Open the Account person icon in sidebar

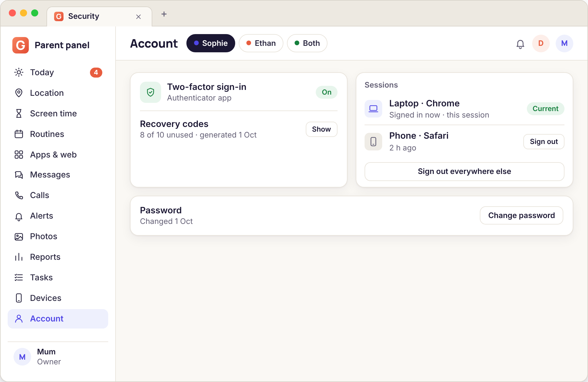19,319
